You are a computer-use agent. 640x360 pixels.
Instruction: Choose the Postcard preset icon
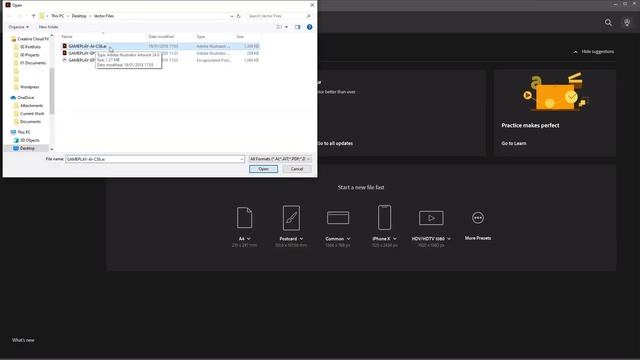[291, 218]
